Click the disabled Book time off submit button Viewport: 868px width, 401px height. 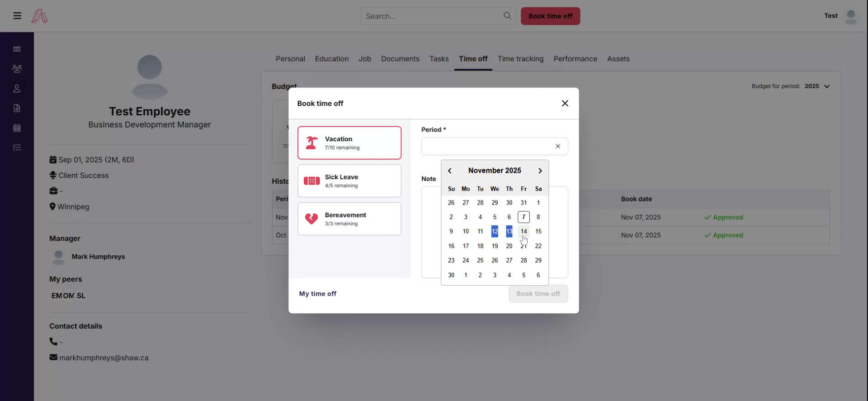(x=538, y=294)
